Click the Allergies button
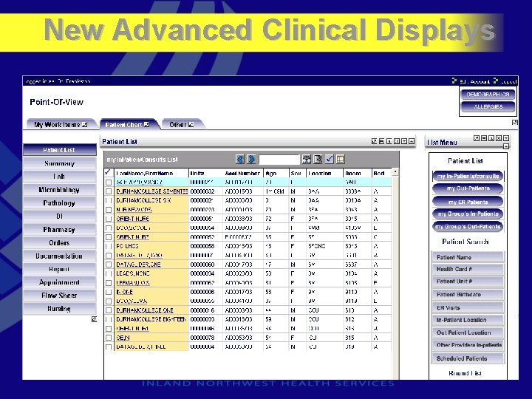This screenshot has width=532, height=399. coord(488,106)
